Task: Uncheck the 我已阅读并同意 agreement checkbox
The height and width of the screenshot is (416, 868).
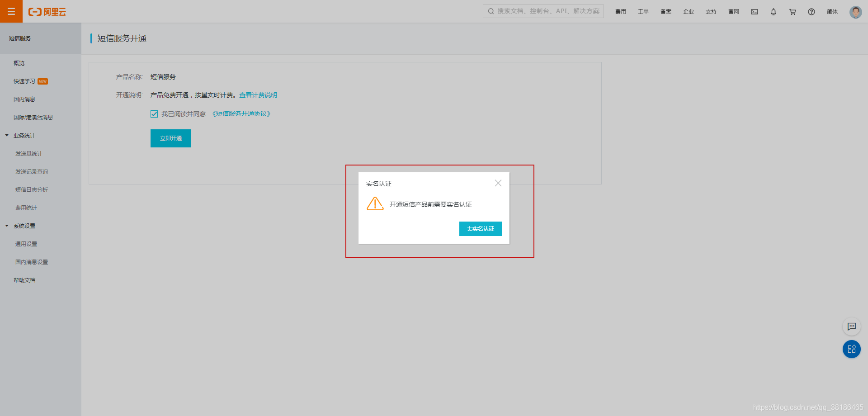Action: [154, 113]
